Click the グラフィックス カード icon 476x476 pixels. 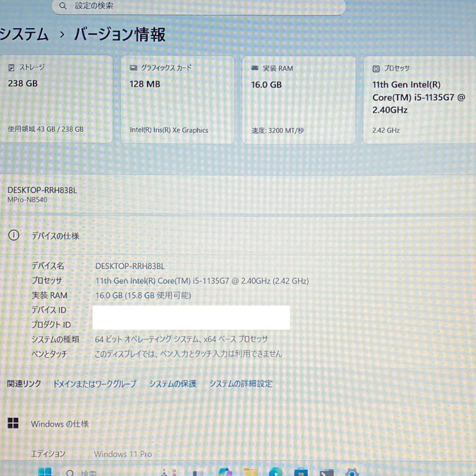[x=133, y=68]
